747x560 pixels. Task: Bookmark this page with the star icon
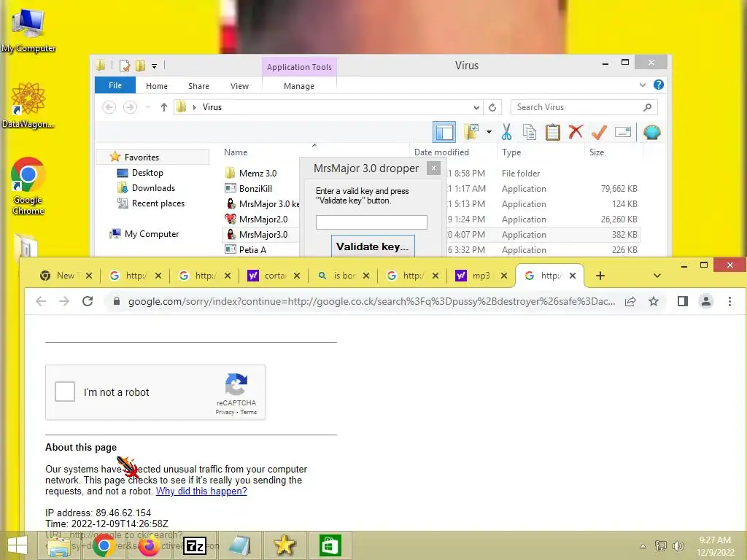654,301
